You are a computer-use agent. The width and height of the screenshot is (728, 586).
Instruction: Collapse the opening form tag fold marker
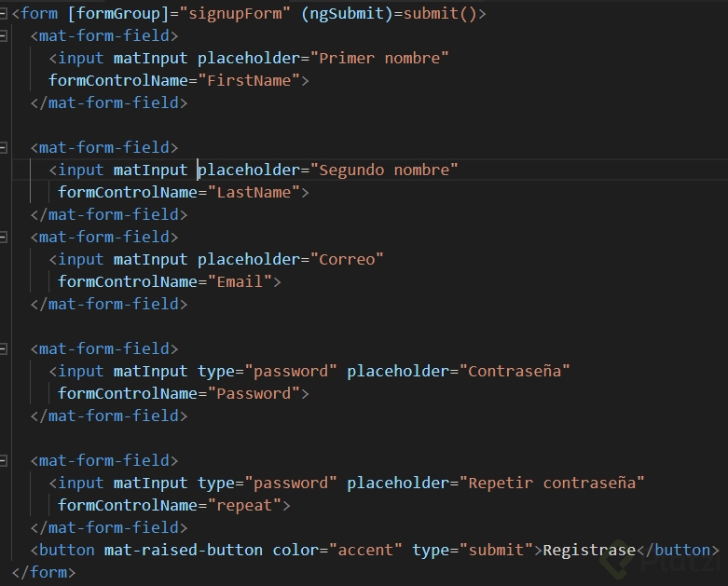click(6, 14)
